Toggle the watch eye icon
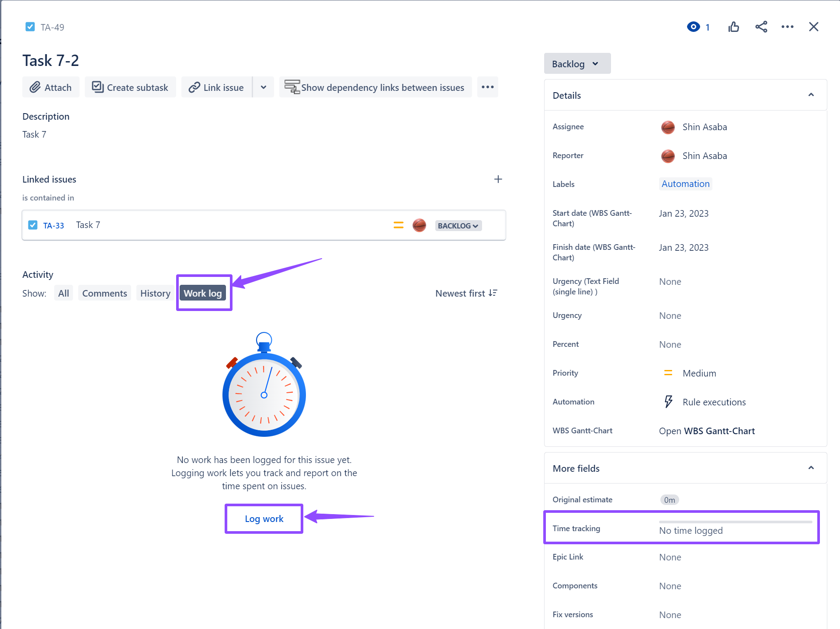 click(693, 27)
